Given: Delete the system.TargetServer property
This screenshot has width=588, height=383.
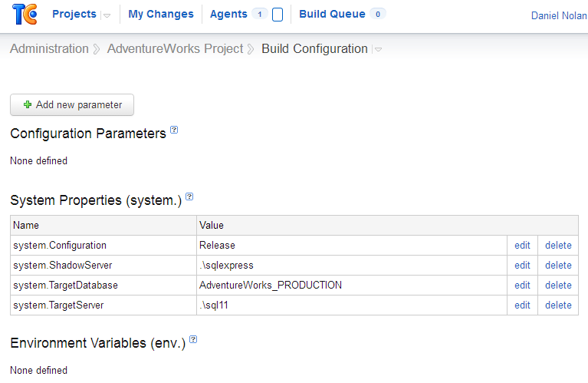Looking at the screenshot, I should (558, 305).
